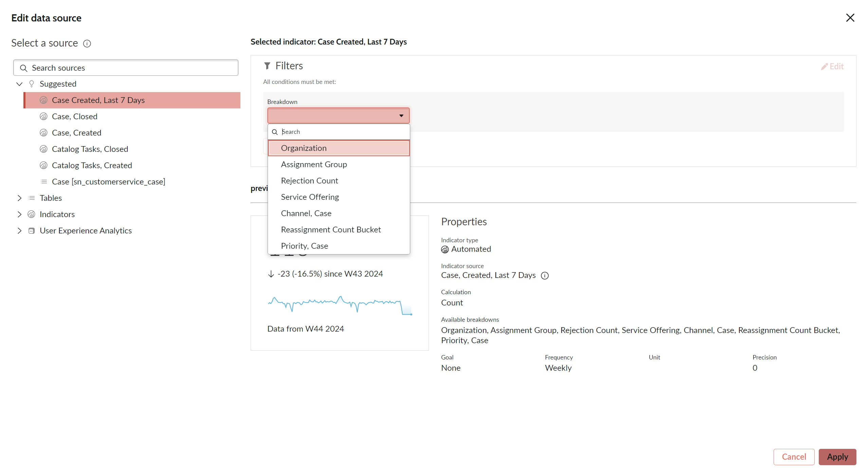
Task: Select Case Created, Last 7 Days source
Action: coord(132,100)
